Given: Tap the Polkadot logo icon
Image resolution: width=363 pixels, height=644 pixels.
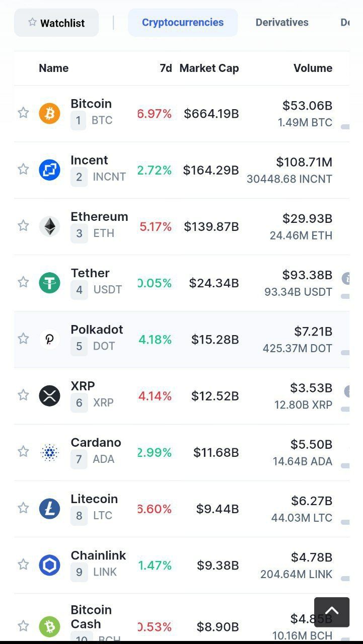Looking at the screenshot, I should pos(49,339).
